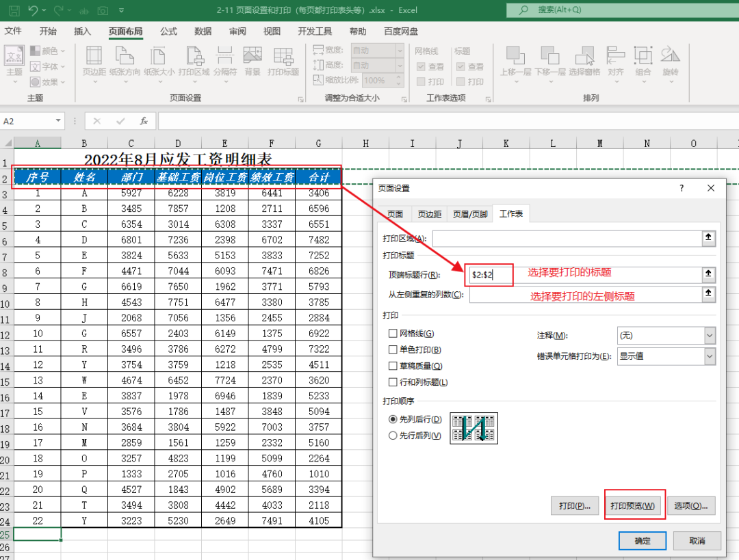Screen dimensions: 739x560
Task: Click the search magnifier icon
Action: click(523, 10)
